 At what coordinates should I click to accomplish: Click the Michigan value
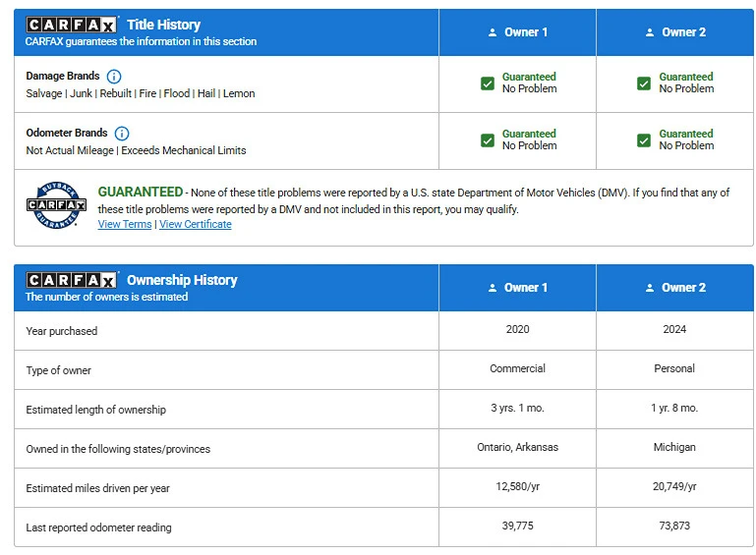pos(674,447)
